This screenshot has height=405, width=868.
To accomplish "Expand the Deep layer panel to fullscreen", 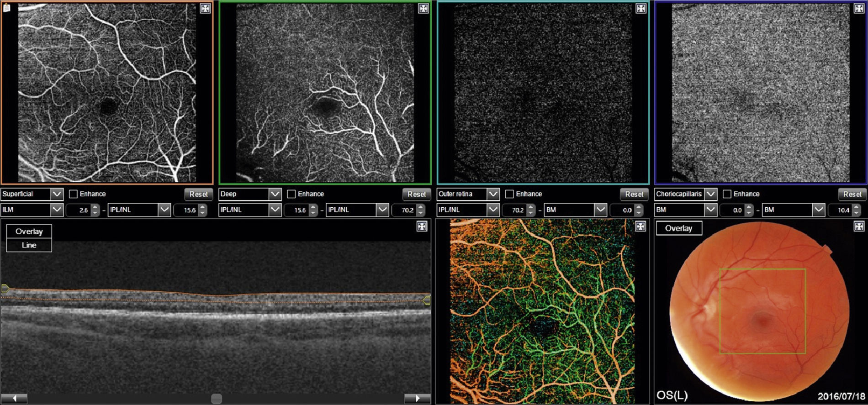I will [x=423, y=8].
